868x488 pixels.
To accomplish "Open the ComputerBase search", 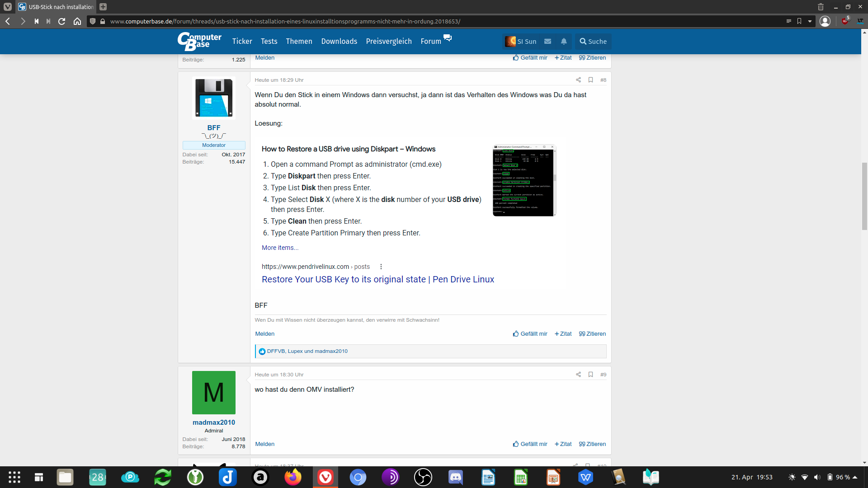I will [x=593, y=41].
